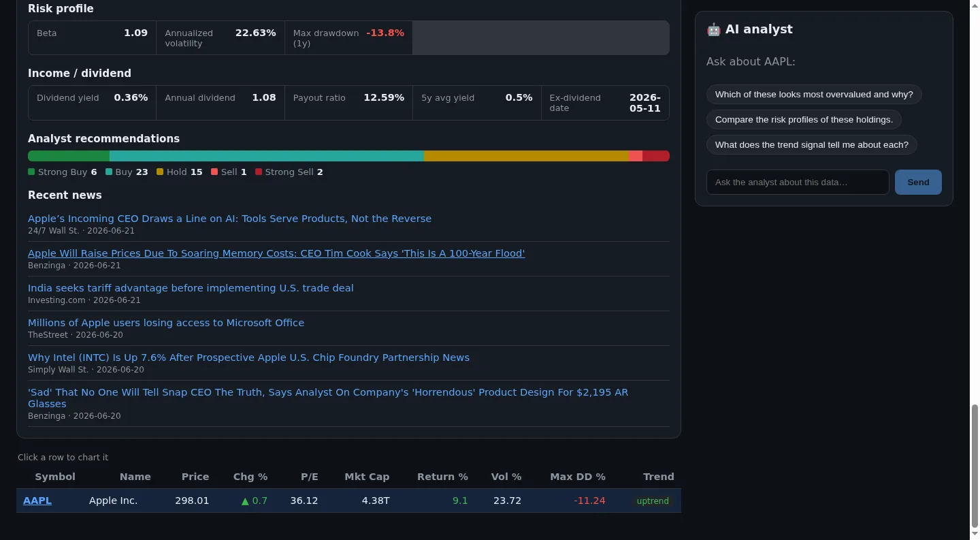Open India seeks tariff advantage article

pos(191,288)
